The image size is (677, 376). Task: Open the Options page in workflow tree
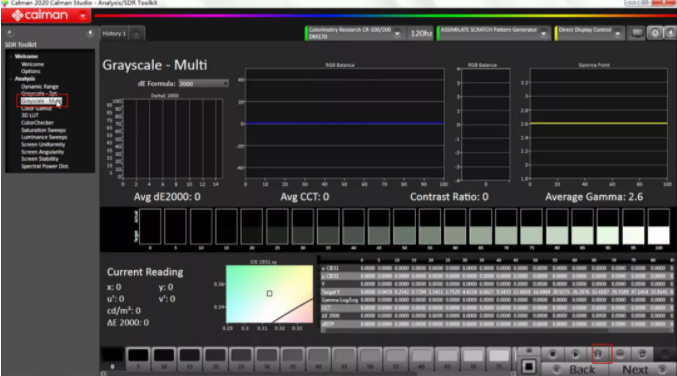pos(30,71)
